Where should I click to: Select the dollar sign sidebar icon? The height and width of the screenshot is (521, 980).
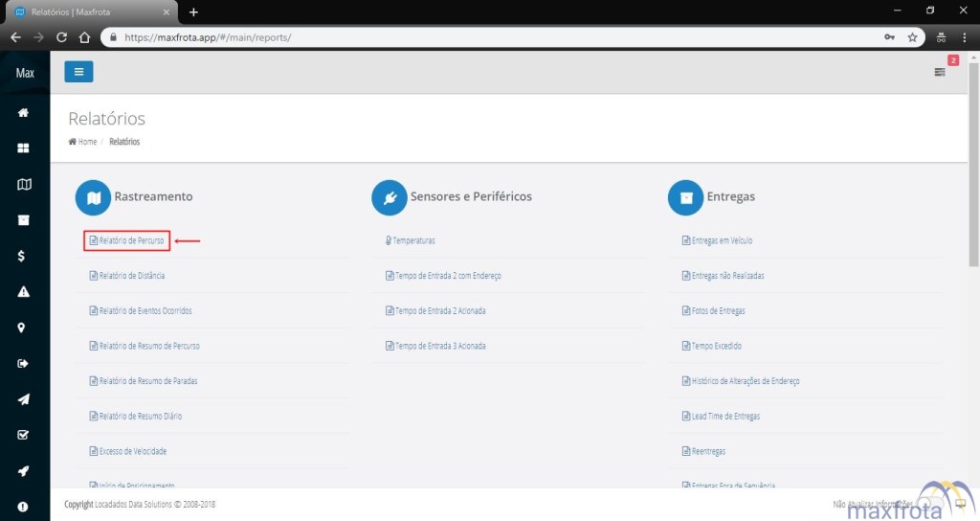[24, 256]
